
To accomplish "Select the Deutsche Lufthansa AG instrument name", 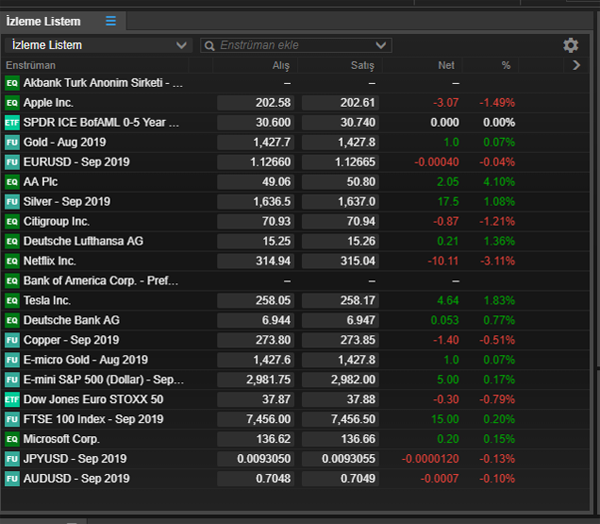I will pyautogui.click(x=83, y=241).
